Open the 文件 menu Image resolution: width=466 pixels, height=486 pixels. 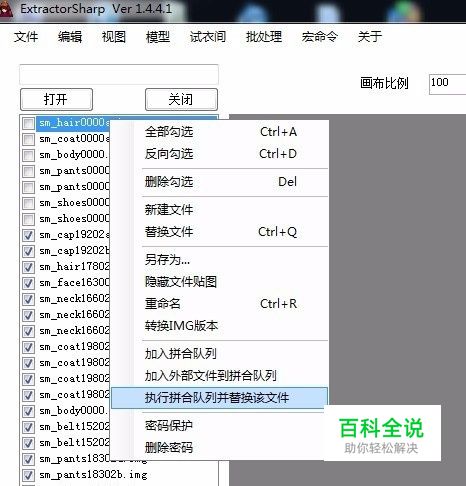point(26,37)
